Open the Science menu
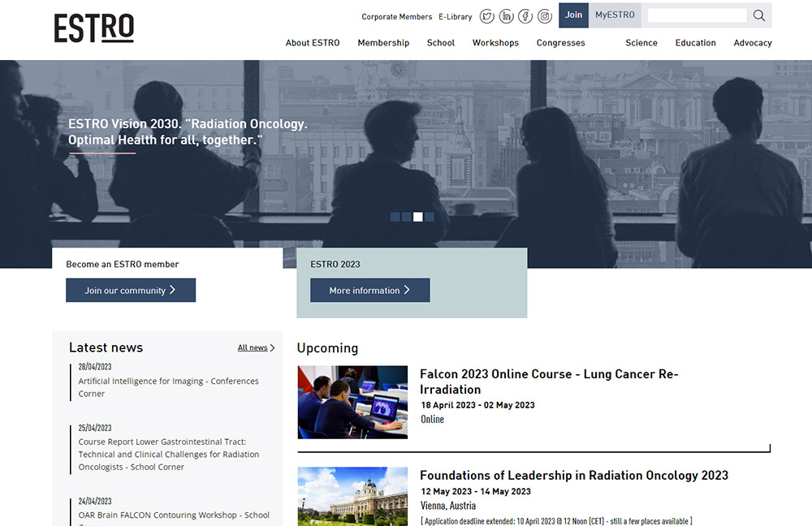Image resolution: width=812 pixels, height=526 pixels. point(641,43)
